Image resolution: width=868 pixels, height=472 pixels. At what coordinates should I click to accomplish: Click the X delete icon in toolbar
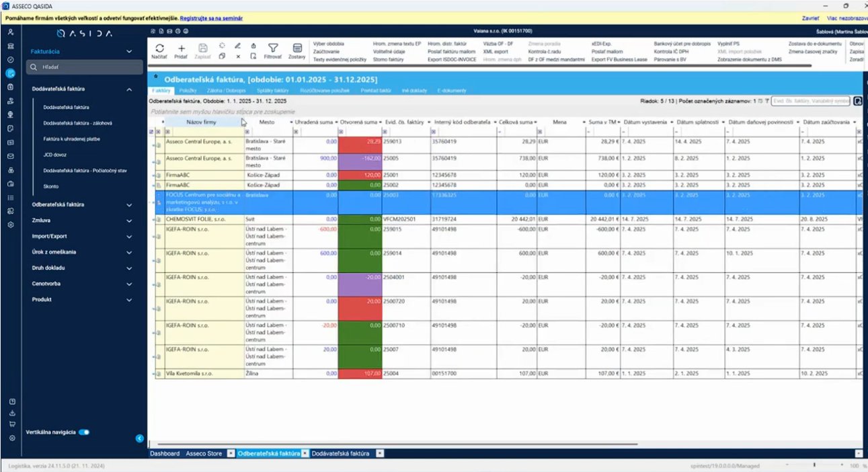[237, 56]
